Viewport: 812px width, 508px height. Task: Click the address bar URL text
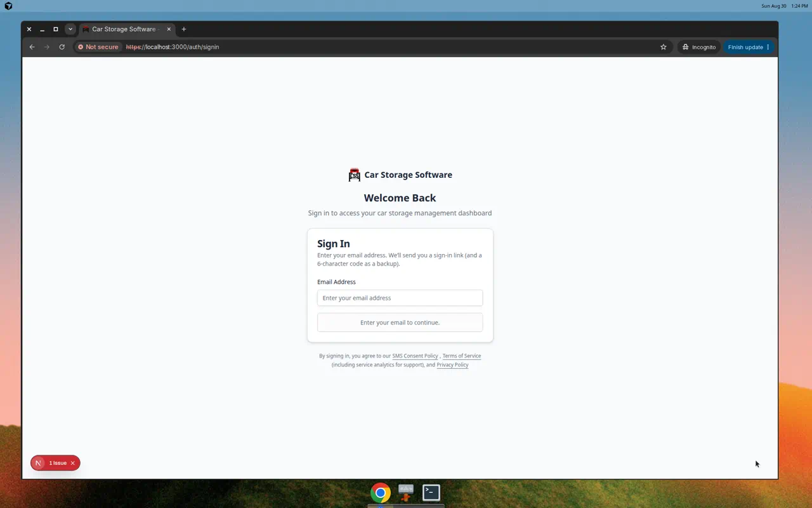point(173,47)
